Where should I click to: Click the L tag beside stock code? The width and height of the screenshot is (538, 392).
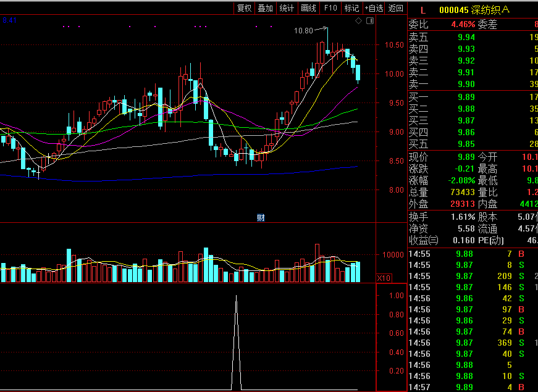pos(422,10)
